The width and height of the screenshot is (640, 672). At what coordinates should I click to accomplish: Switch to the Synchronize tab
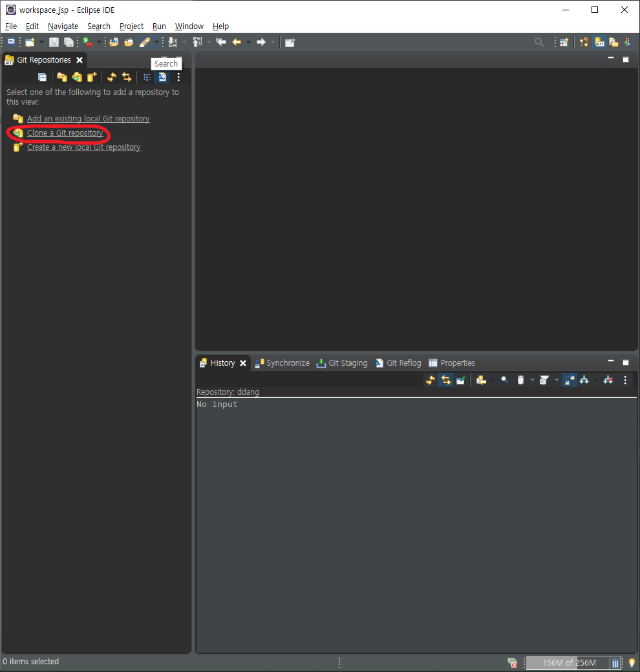[x=282, y=363]
